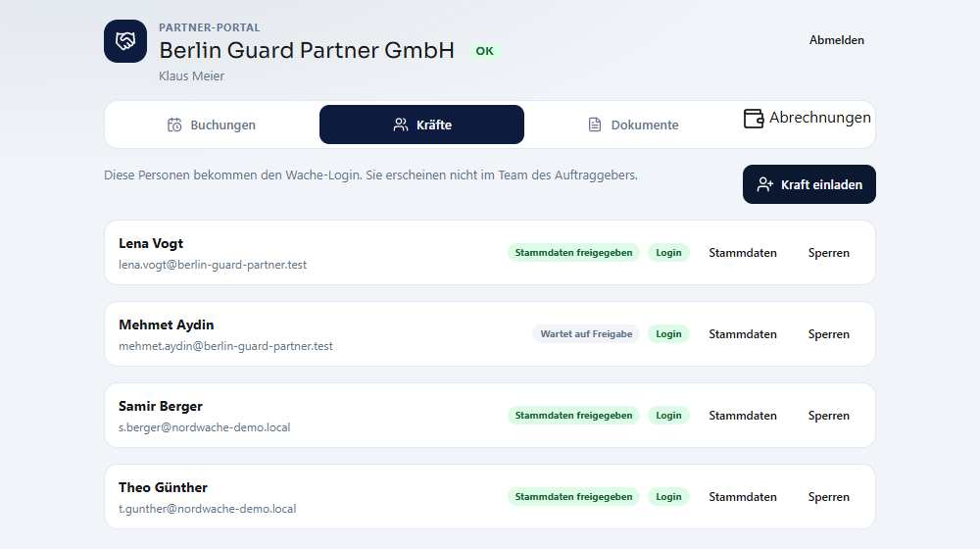
Task: Invite a new guard via Kraft einladen
Action: click(809, 184)
